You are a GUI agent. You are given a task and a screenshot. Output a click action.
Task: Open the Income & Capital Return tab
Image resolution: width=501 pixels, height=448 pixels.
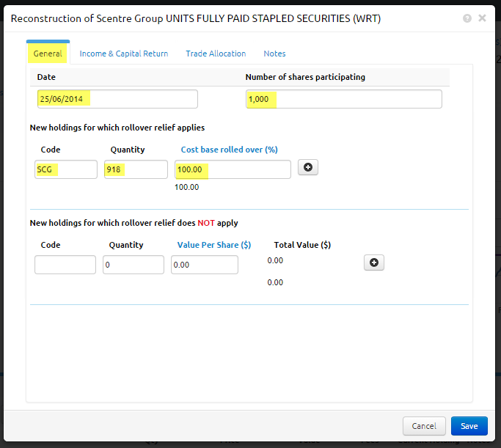(124, 54)
